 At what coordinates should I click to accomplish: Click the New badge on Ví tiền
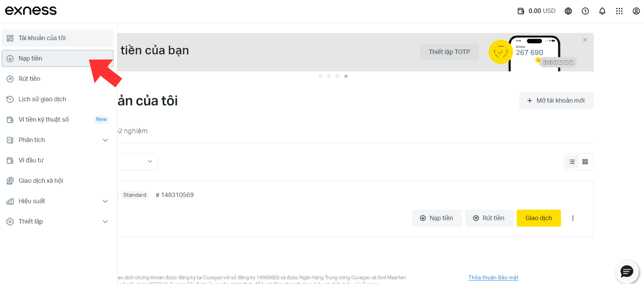point(101,119)
